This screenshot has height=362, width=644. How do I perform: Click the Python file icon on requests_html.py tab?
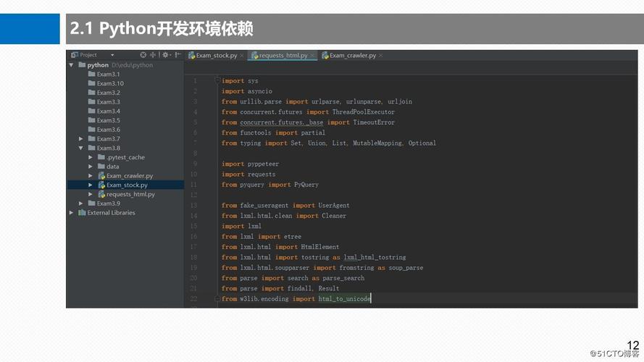pyautogui.click(x=255, y=56)
